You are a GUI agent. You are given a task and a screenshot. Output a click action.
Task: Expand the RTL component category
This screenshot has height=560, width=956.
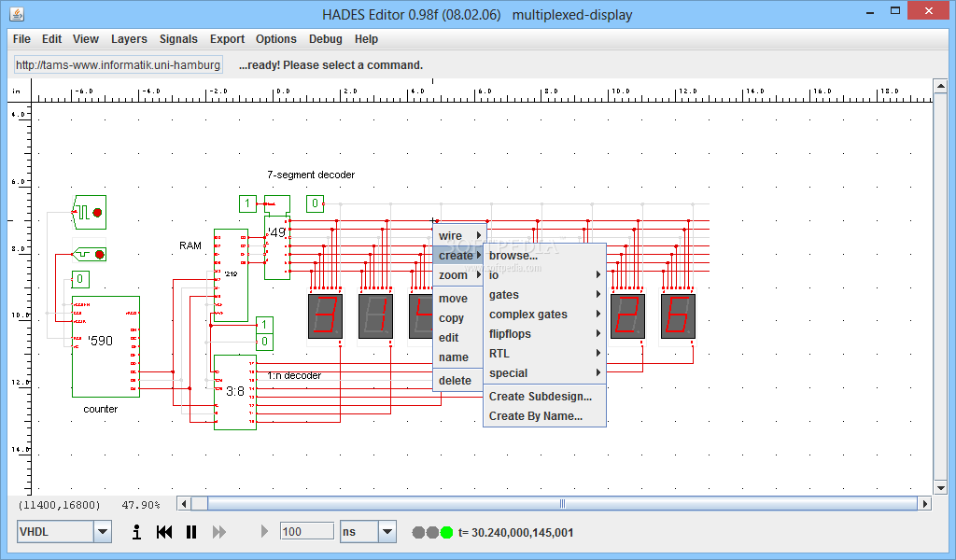pyautogui.click(x=544, y=354)
